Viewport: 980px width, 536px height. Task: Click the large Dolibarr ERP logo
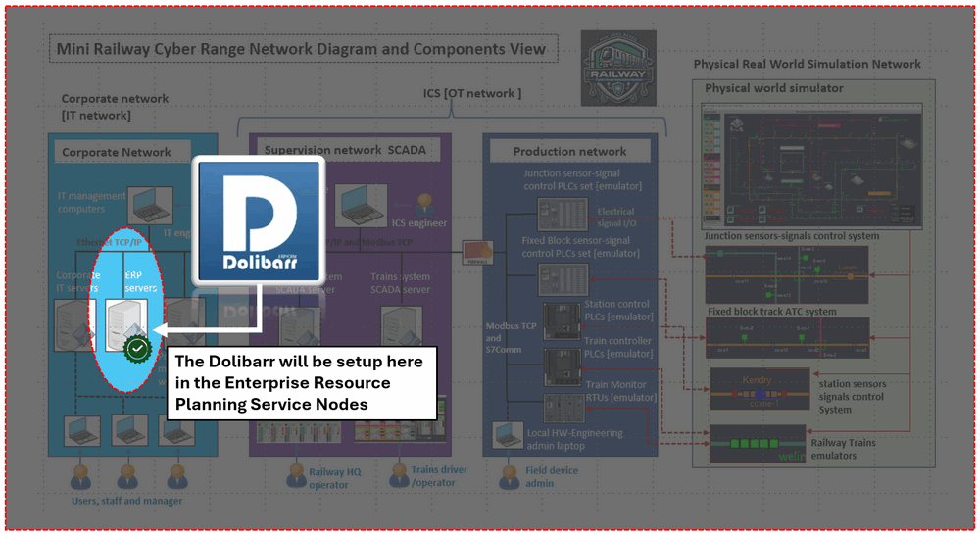(x=259, y=221)
